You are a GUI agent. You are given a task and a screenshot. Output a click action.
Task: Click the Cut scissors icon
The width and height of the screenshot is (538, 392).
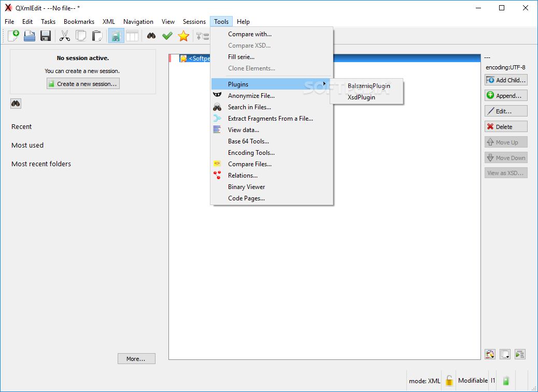click(x=64, y=36)
